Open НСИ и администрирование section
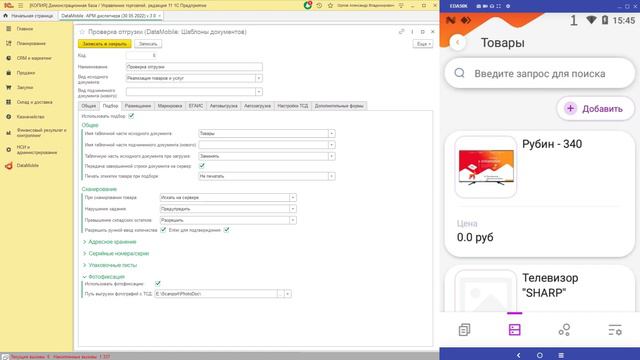Viewport: 640px width, 360px height. click(x=37, y=149)
